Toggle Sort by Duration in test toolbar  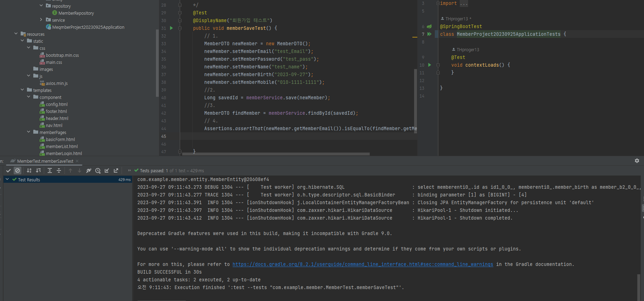[x=38, y=171]
